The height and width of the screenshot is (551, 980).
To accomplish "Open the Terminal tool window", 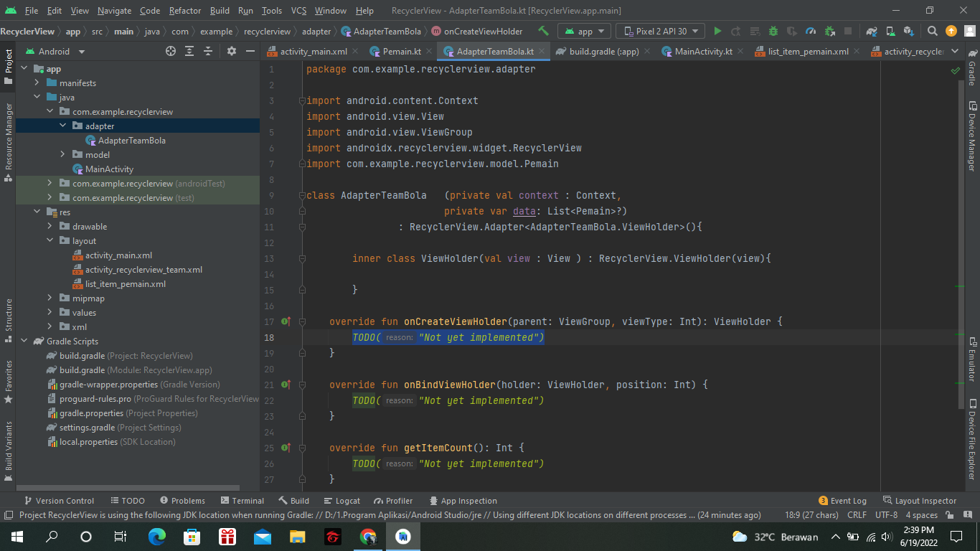I will [x=242, y=501].
